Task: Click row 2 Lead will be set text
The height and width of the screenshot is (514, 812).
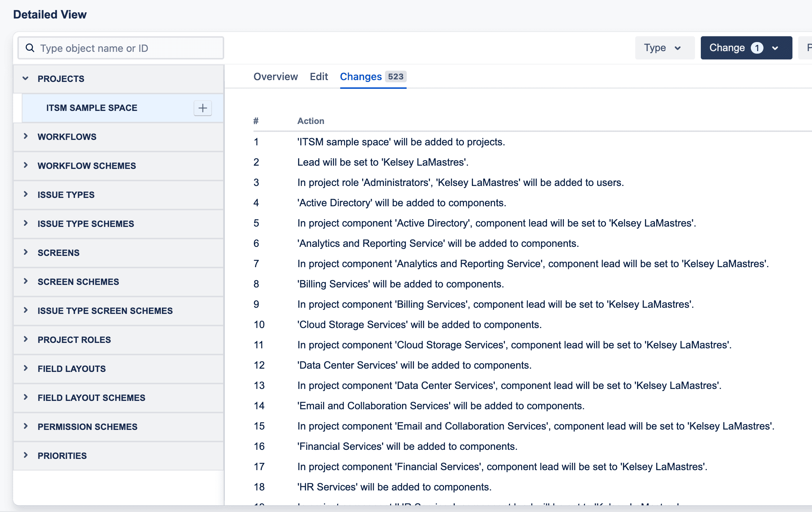Action: click(x=383, y=162)
